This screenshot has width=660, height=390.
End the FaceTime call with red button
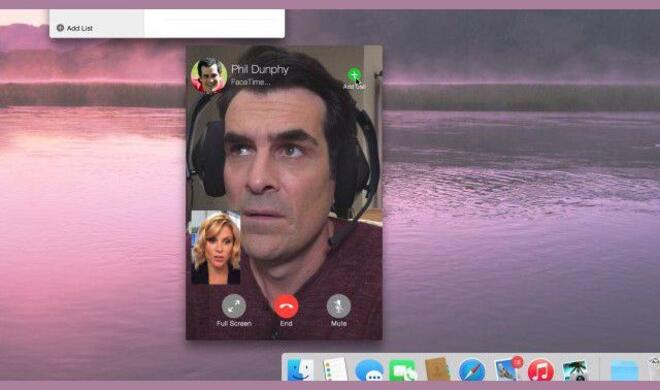point(286,306)
